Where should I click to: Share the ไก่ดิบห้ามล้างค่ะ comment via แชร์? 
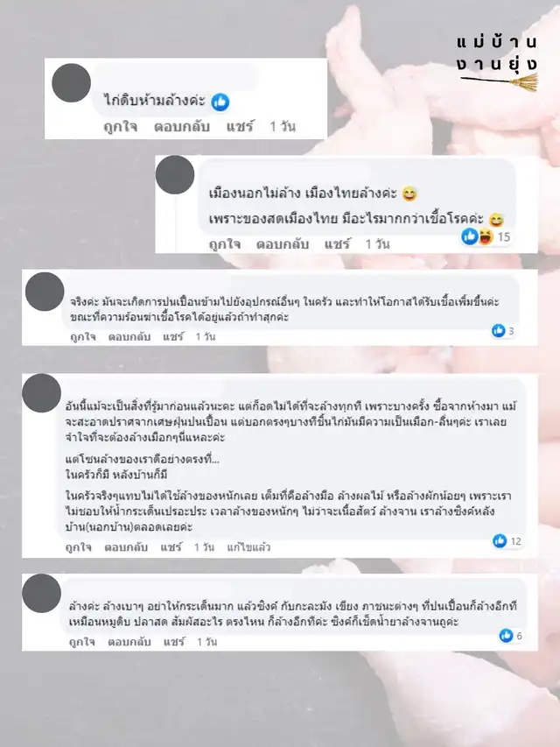240,126
